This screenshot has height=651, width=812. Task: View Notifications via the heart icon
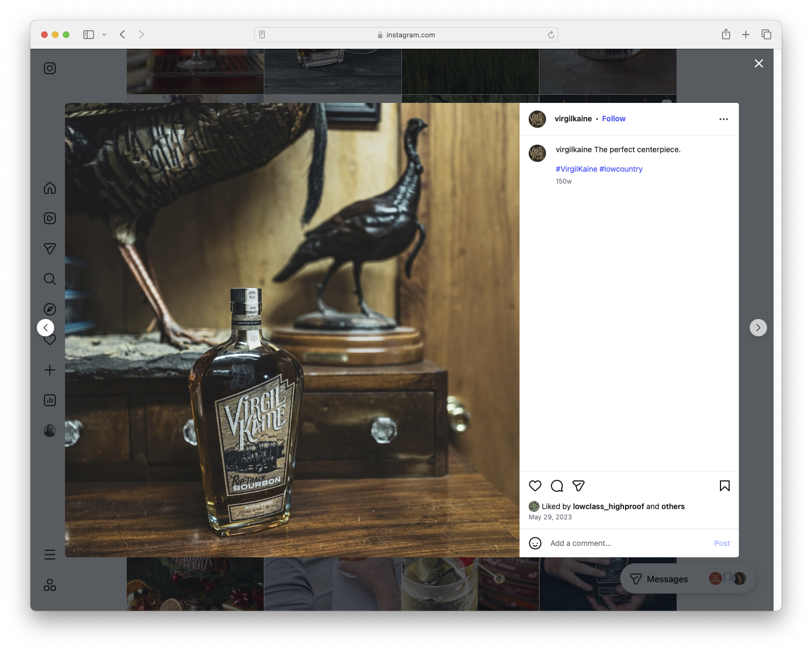(49, 340)
